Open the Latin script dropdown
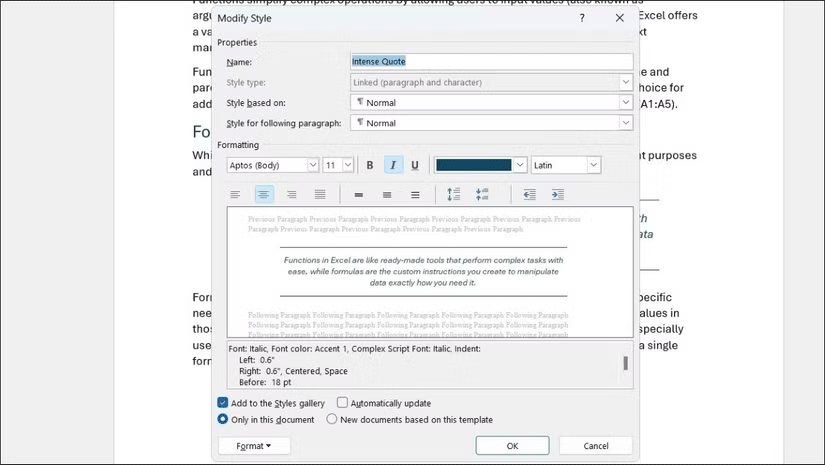The image size is (825, 465). pyautogui.click(x=593, y=165)
